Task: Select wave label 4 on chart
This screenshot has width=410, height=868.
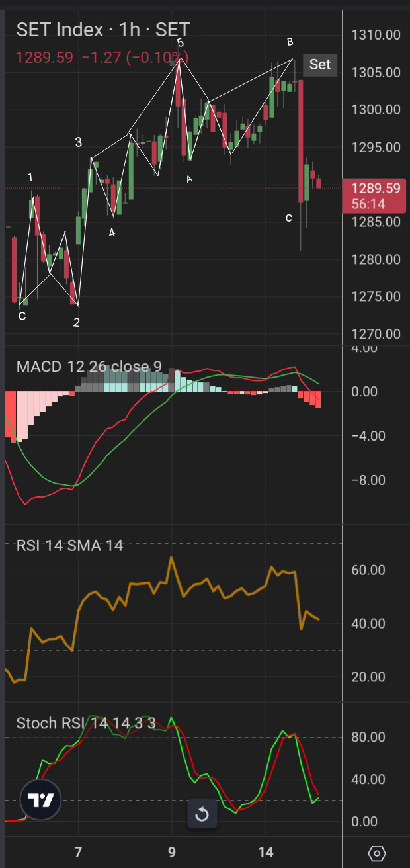Action: click(x=112, y=233)
